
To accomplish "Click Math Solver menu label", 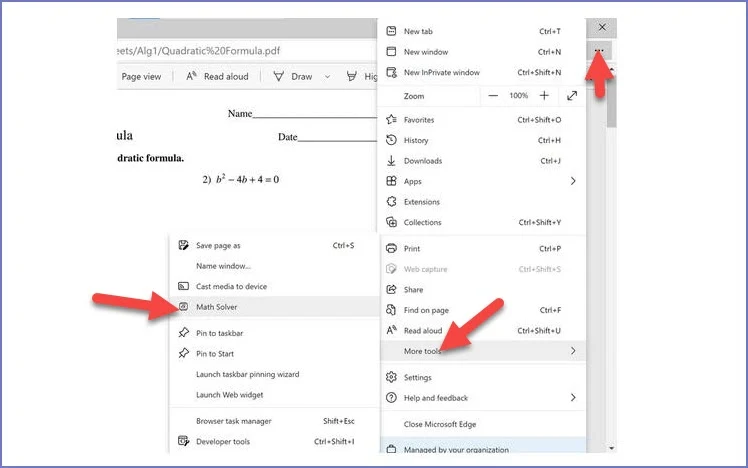I will [217, 307].
